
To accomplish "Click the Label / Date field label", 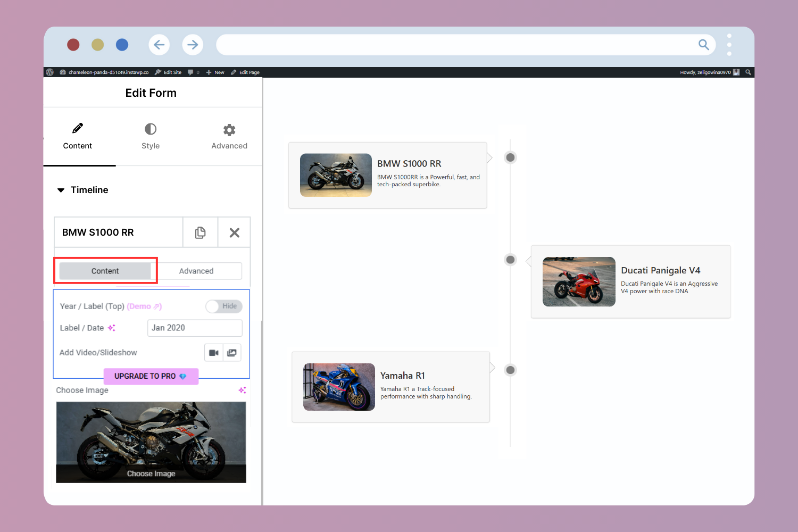I will pyautogui.click(x=82, y=328).
